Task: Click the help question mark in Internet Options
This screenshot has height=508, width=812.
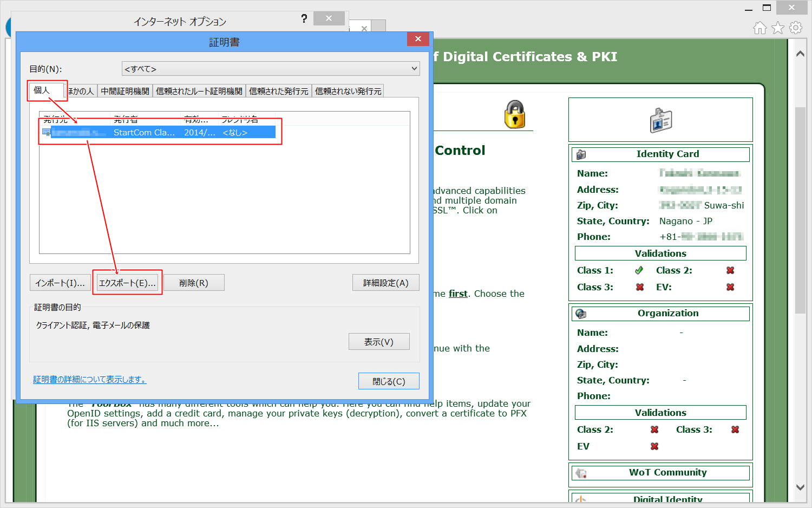Action: pos(304,19)
